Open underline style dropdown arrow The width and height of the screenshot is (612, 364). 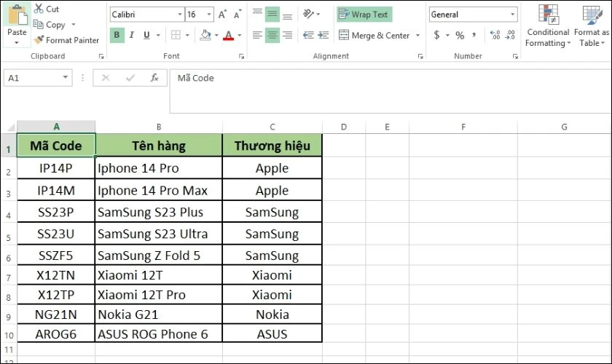159,35
